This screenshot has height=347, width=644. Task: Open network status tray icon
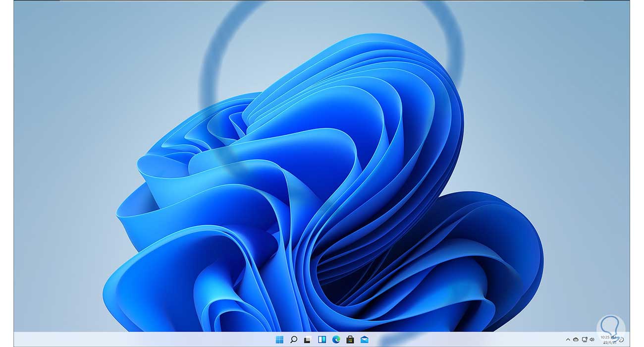[x=585, y=340]
